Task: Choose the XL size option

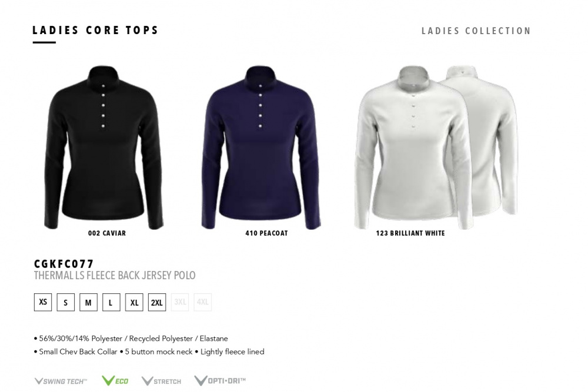Action: [134, 302]
